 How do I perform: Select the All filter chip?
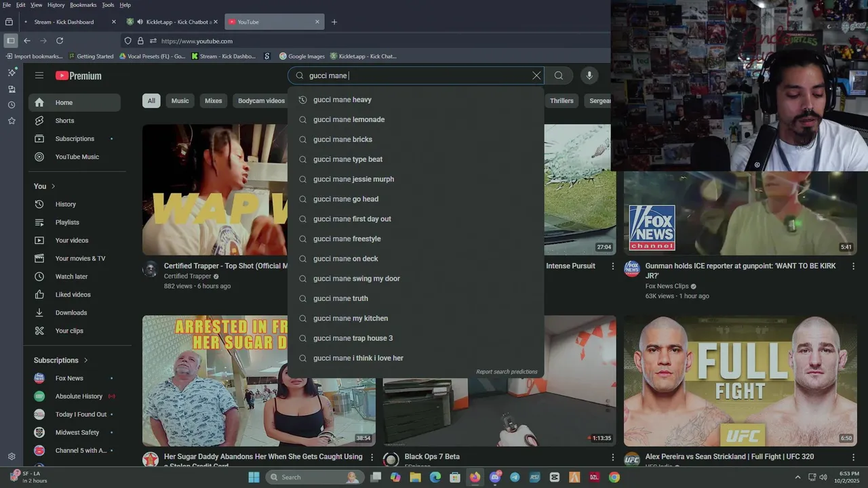click(x=151, y=101)
